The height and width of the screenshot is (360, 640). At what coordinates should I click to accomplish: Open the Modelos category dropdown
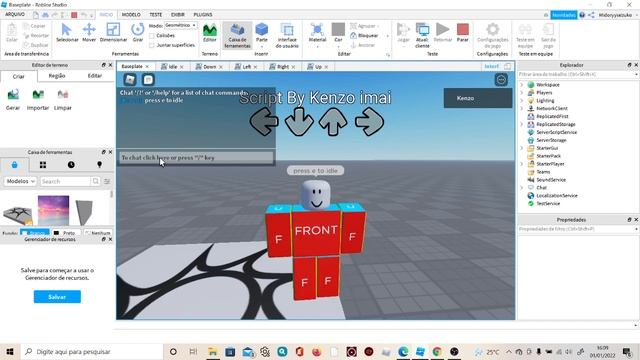(x=20, y=181)
